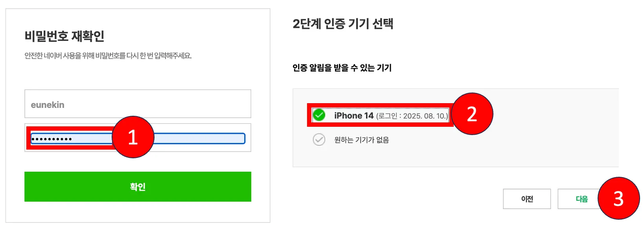
Task: Click the green 확인 button
Action: point(138,187)
